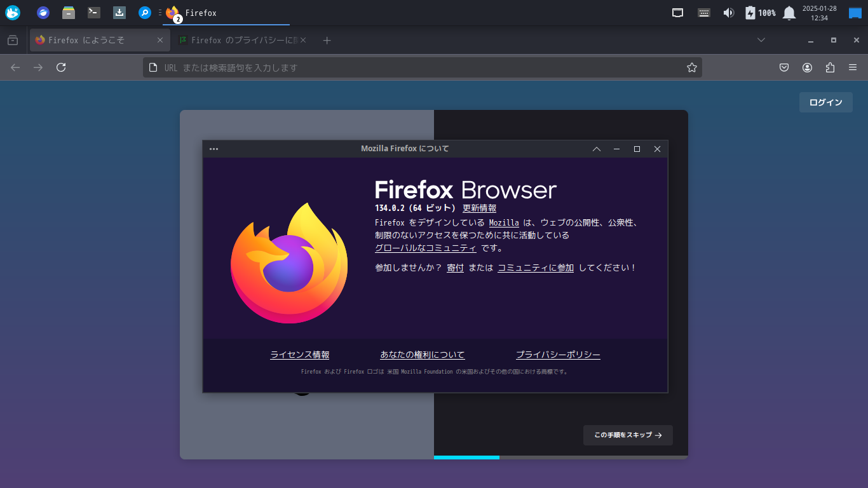Open the list of all tabs chevron

[761, 39]
